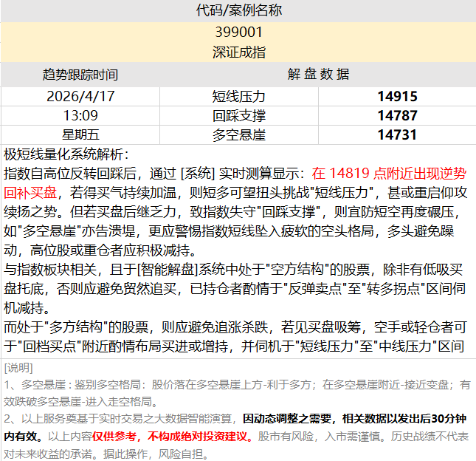The height and width of the screenshot is (461, 476).
Task: Click the [智能解盘] bracketed text
Action: 167,270
